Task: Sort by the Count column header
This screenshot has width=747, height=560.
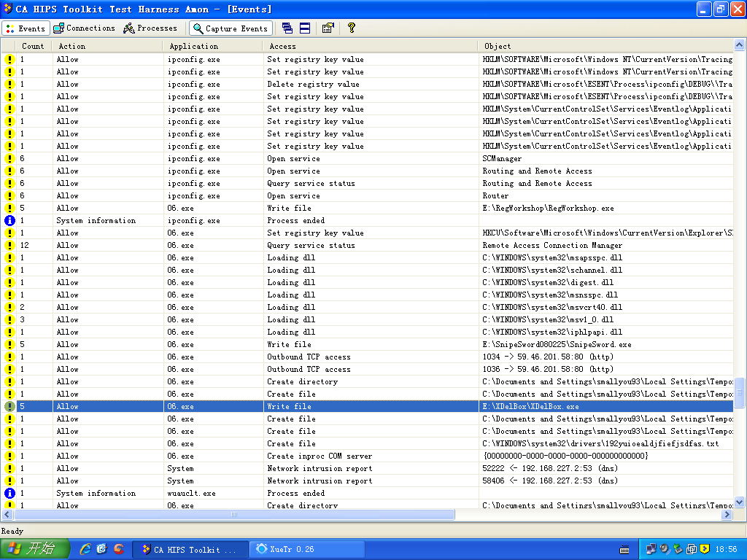Action: pos(33,46)
